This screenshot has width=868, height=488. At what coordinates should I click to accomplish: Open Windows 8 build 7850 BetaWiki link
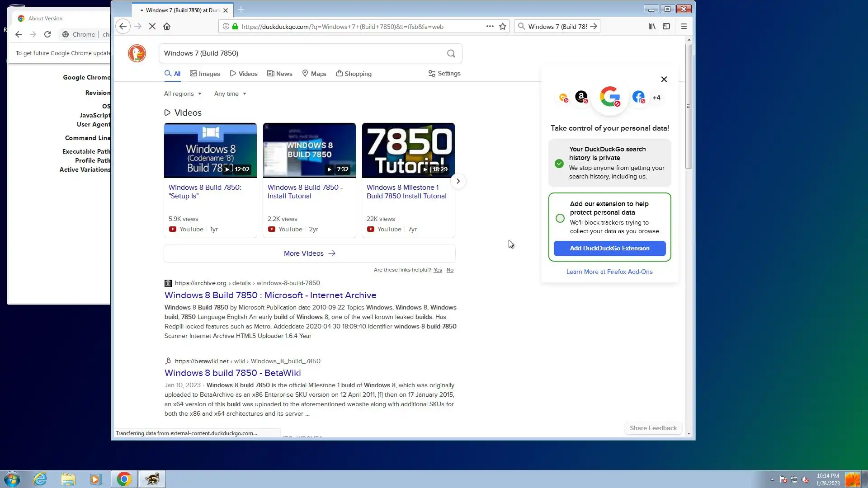[232, 373]
